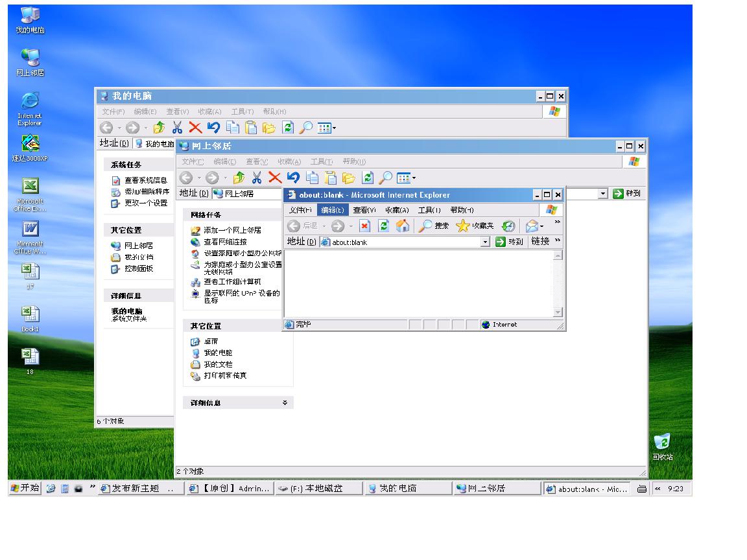Expand 详细信息 panel in 网上邻居 window
This screenshot has width=747, height=560.
(x=285, y=403)
